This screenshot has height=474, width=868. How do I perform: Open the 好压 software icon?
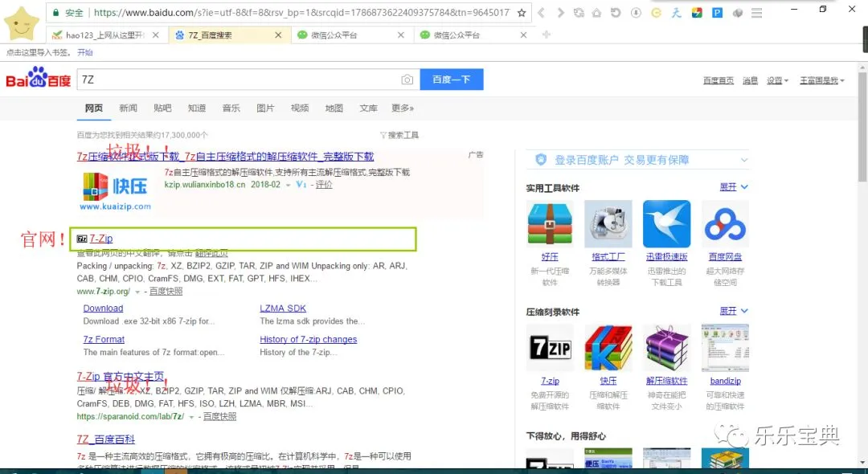[550, 223]
